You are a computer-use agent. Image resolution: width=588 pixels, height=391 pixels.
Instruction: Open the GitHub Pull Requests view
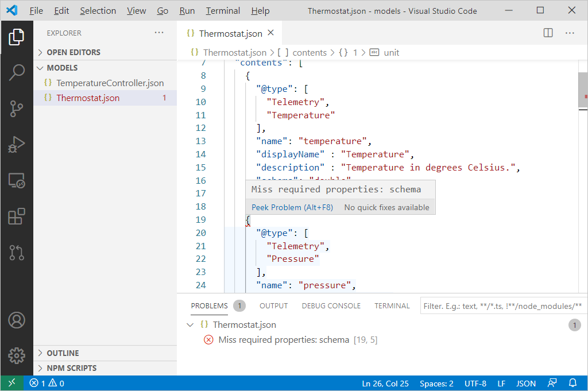point(16,253)
